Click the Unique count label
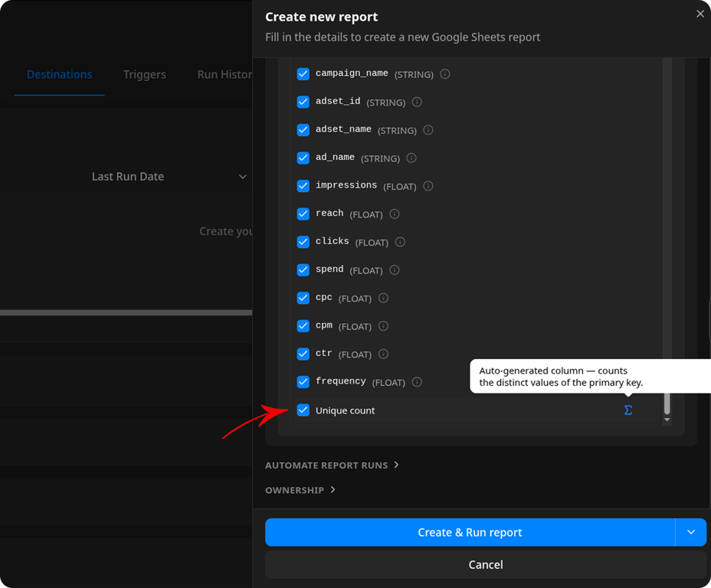 click(x=345, y=410)
